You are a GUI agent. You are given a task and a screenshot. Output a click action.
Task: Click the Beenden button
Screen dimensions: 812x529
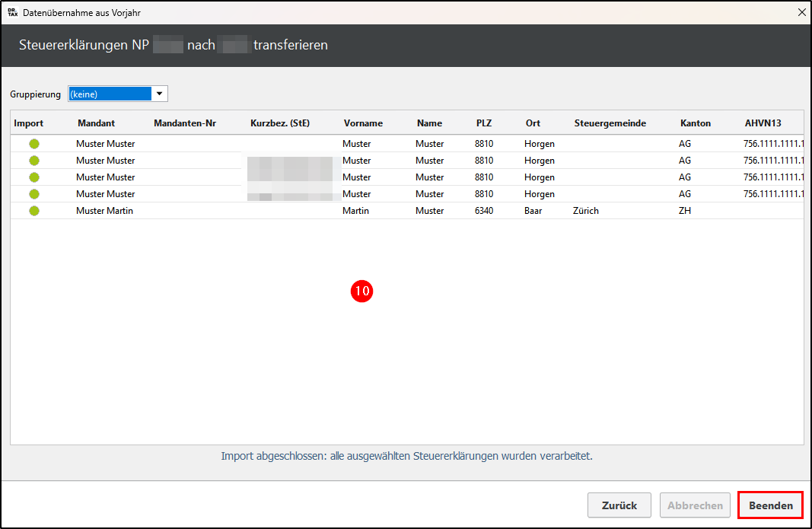click(x=770, y=505)
